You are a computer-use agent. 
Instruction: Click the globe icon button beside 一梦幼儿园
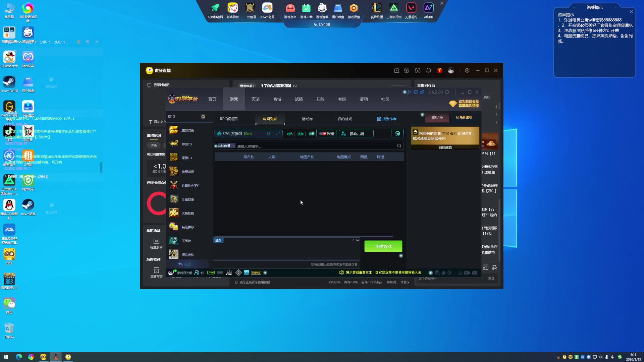pos(397,134)
